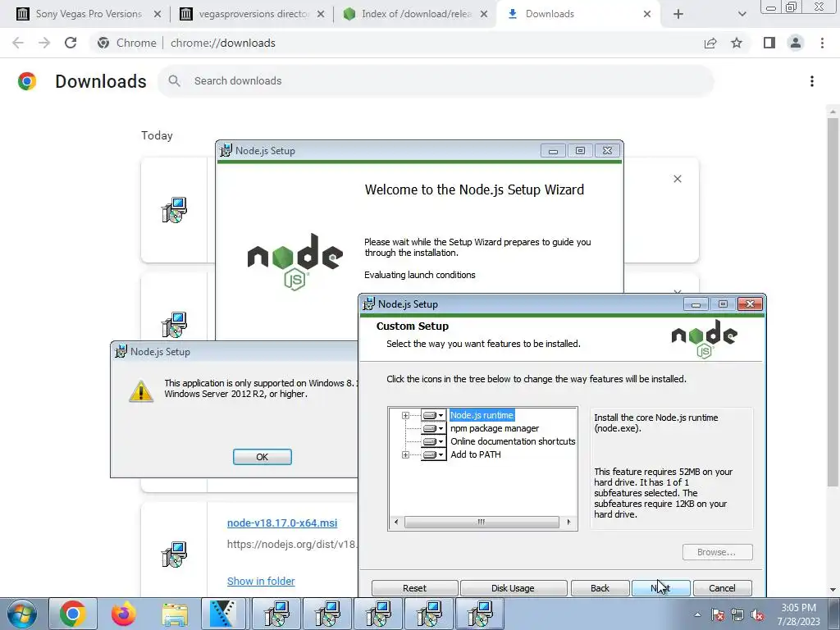Open Chrome main three-dot menu
The width and height of the screenshot is (840, 630).
point(822,43)
